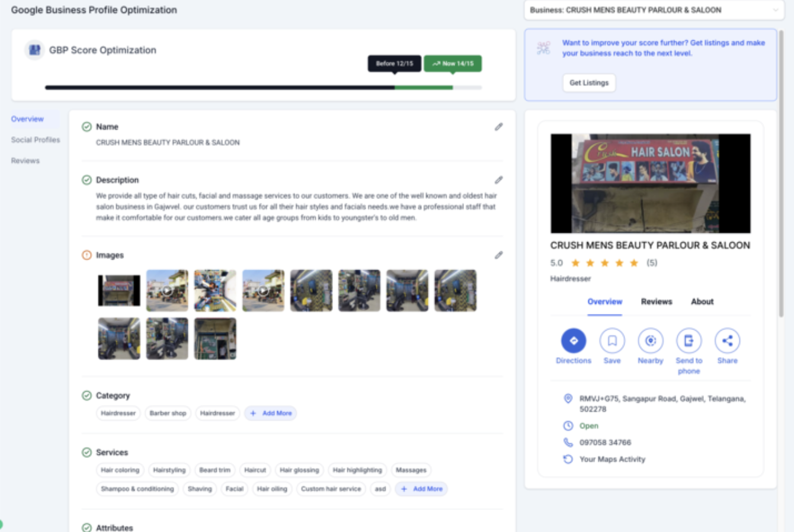Click the GBP Score Optimization logo icon

[x=35, y=50]
